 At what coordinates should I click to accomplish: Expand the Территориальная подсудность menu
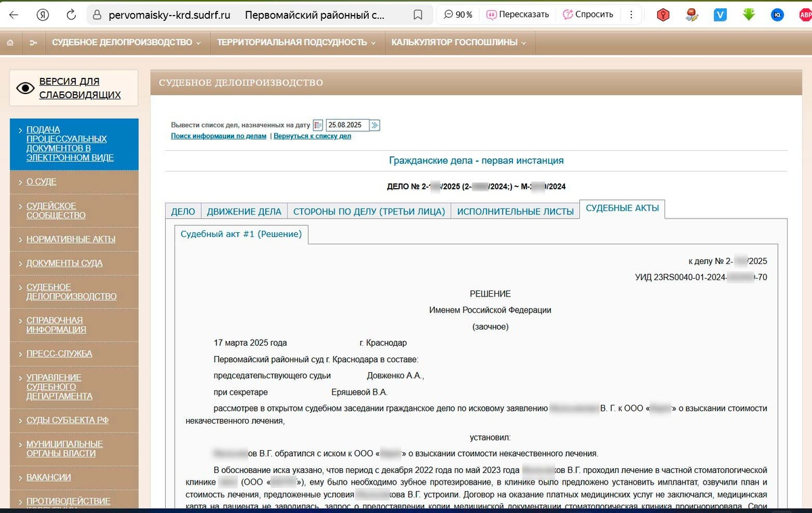click(x=296, y=43)
